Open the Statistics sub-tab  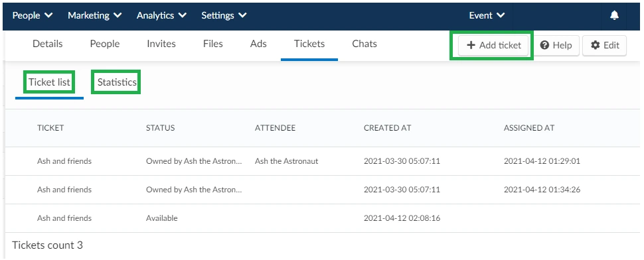point(117,82)
